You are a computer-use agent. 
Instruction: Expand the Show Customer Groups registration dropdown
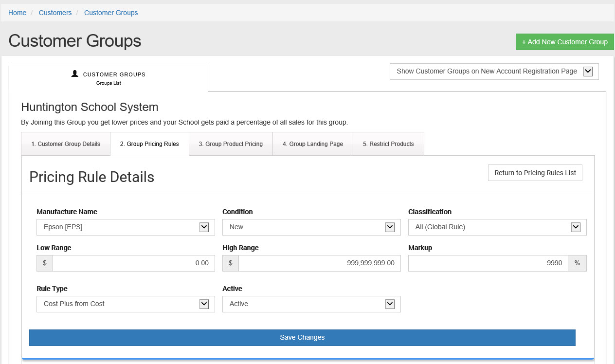[494, 72]
